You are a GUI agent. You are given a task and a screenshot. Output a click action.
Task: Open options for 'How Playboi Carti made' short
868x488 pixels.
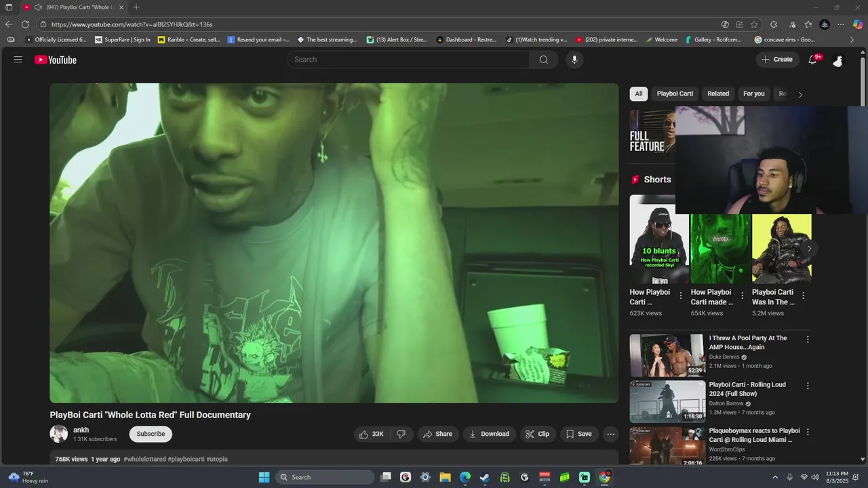(743, 296)
